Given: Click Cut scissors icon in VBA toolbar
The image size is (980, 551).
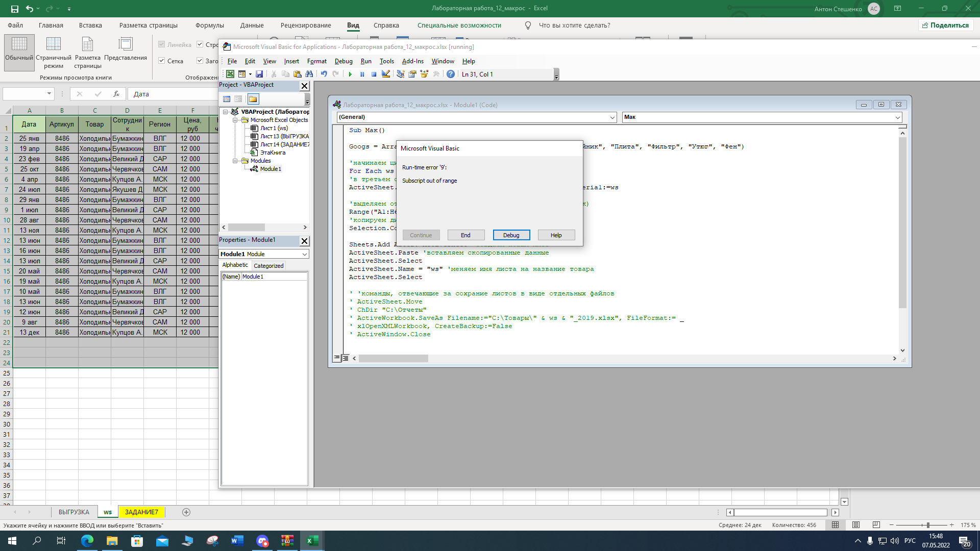Looking at the screenshot, I should [274, 74].
